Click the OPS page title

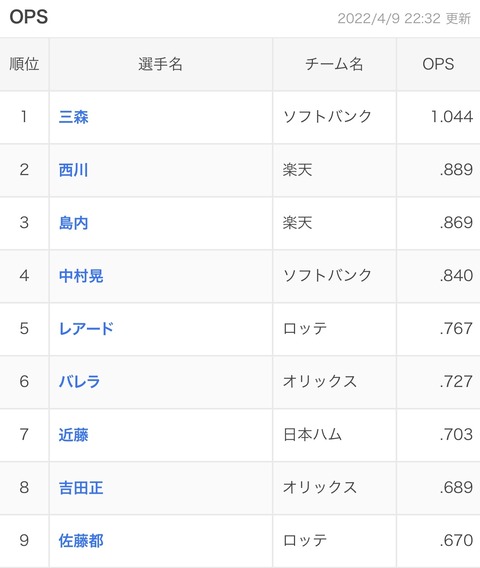point(29,17)
